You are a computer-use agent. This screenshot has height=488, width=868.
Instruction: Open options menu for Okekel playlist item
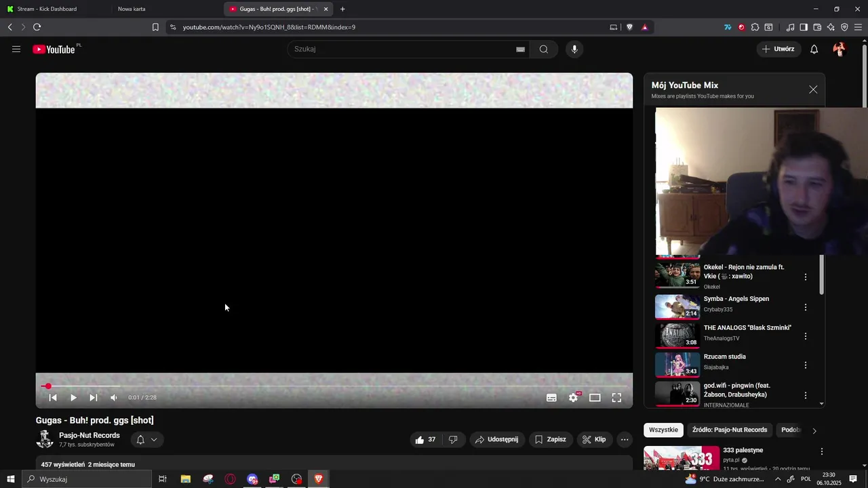[806, 277]
